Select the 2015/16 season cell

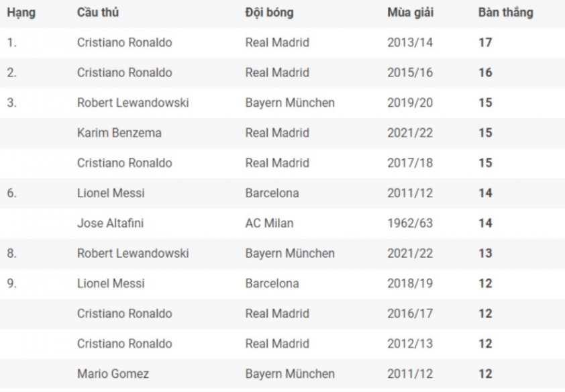click(410, 72)
